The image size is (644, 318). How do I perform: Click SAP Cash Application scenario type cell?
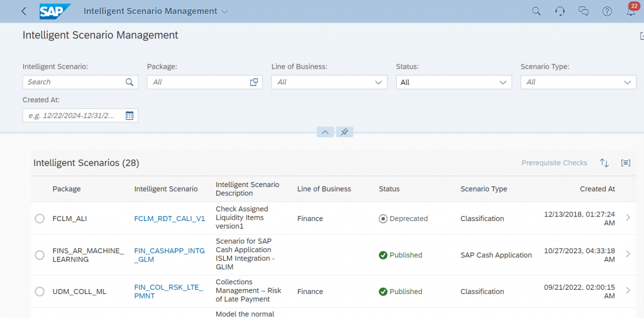point(496,255)
